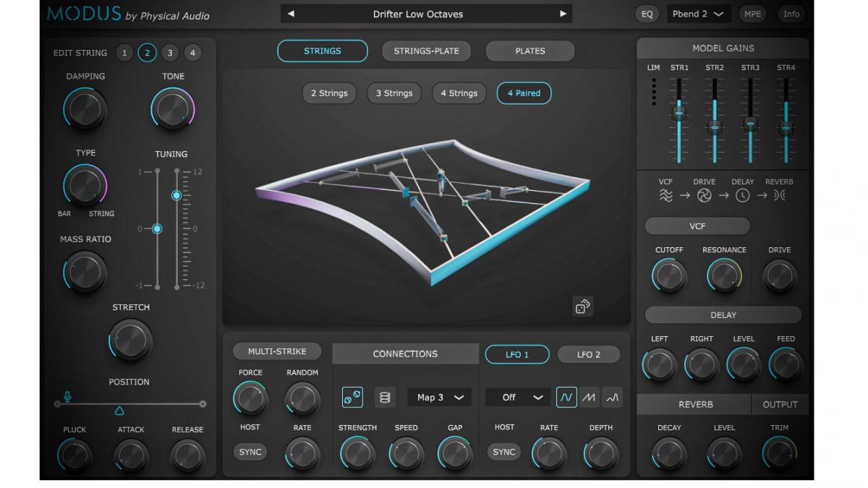Click the Info button
The width and height of the screenshot is (868, 488).
tap(792, 14)
